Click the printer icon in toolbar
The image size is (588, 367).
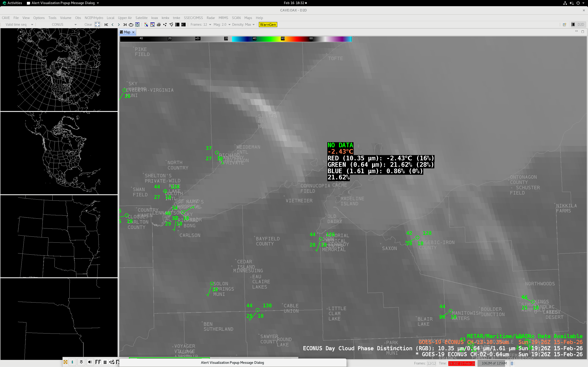click(159, 25)
